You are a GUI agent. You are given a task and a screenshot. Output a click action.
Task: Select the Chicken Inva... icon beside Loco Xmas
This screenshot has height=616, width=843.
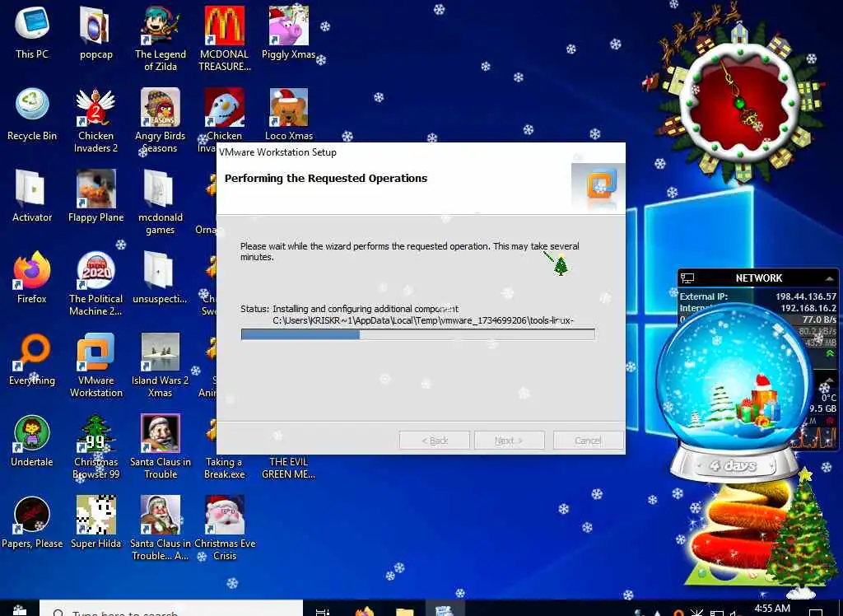coord(225,107)
